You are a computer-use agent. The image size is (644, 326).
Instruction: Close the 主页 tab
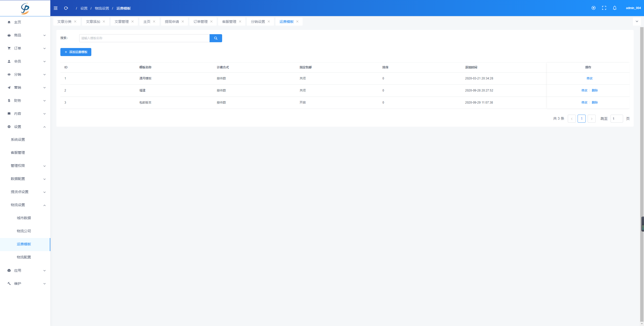click(x=154, y=22)
